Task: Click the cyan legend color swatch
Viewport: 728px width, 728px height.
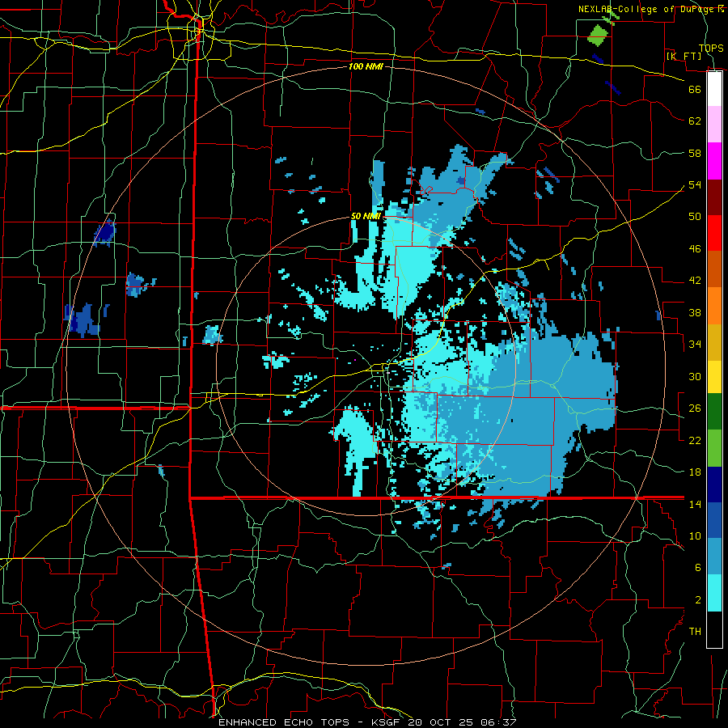Action: click(x=714, y=593)
